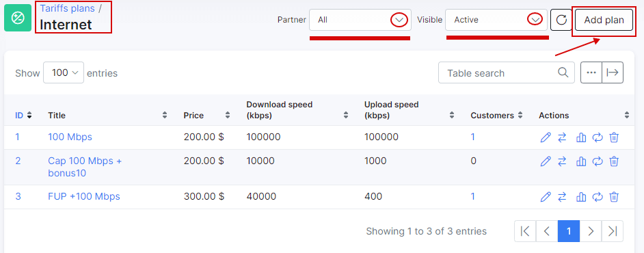Click the 10000 download speed cell

tap(261, 161)
